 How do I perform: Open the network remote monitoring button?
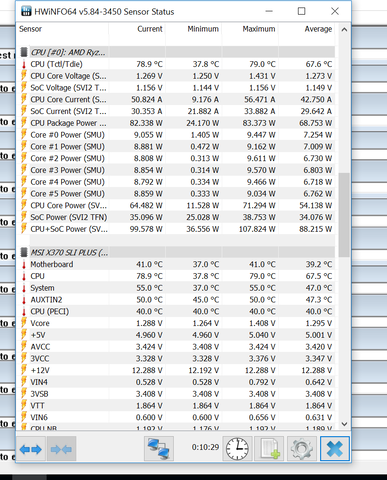pyautogui.click(x=159, y=449)
